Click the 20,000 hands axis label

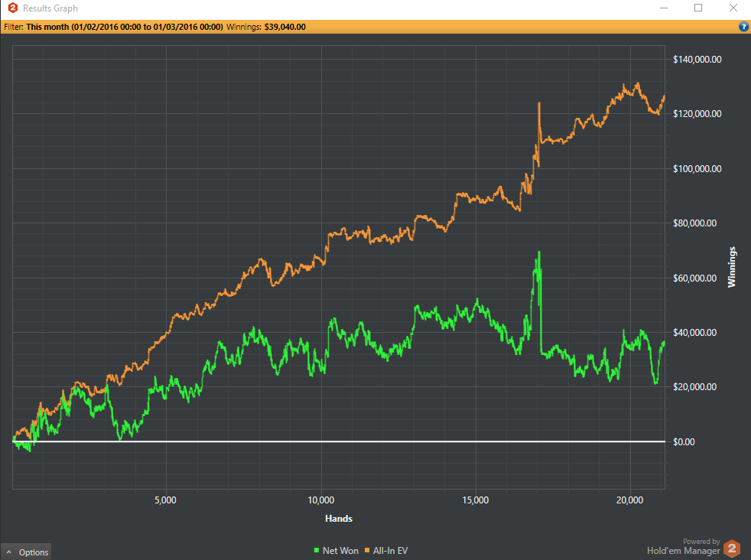click(630, 500)
